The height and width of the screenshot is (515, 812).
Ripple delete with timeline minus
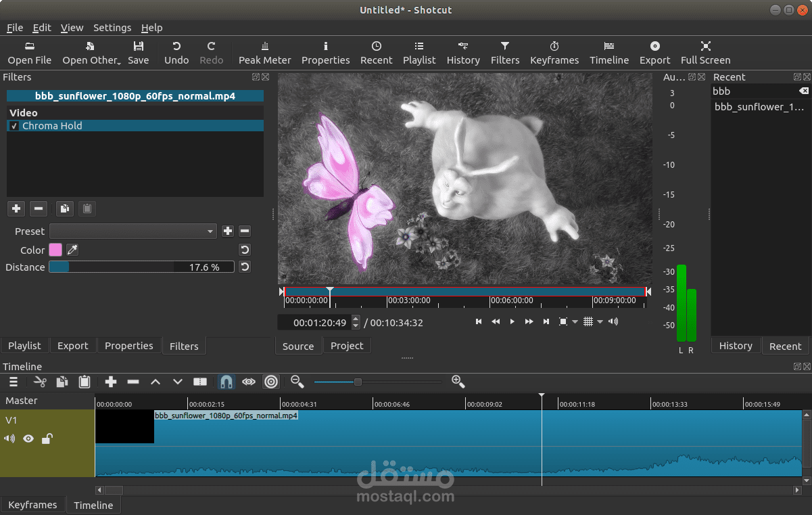coord(133,382)
